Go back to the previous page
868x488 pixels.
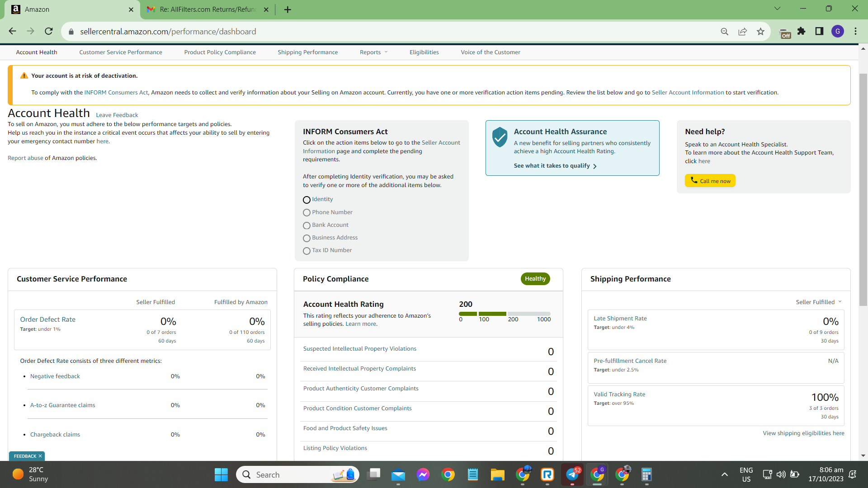tap(12, 31)
